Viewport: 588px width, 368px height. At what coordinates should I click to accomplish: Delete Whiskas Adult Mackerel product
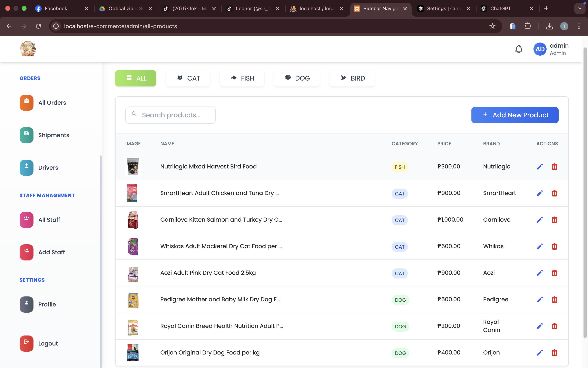click(554, 246)
